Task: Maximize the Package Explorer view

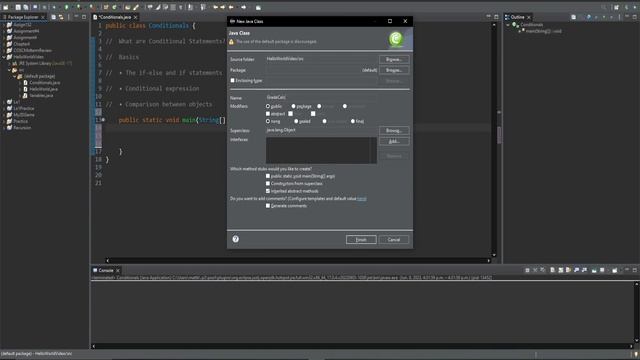Action: (x=84, y=17)
